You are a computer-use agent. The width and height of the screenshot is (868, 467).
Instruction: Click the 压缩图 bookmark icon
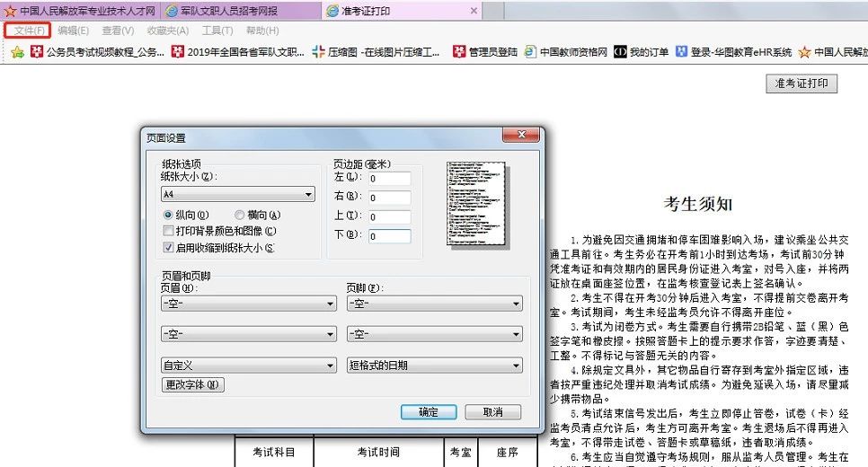point(319,52)
